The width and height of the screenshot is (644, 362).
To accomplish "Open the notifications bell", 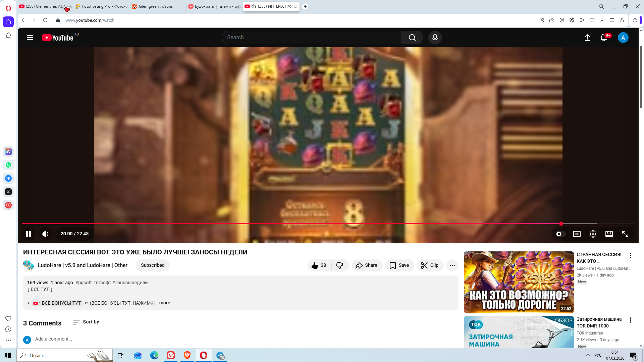I will point(603,38).
